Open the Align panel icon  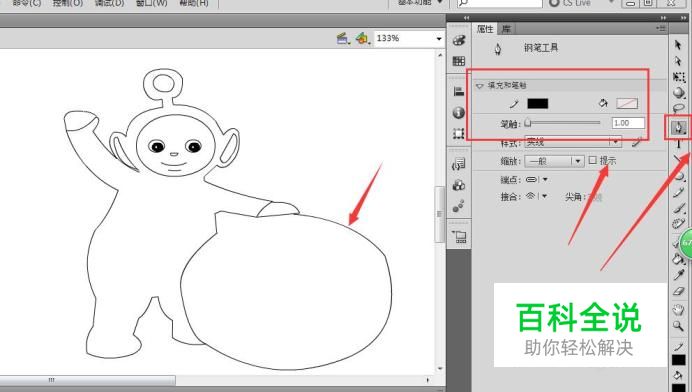(x=459, y=91)
